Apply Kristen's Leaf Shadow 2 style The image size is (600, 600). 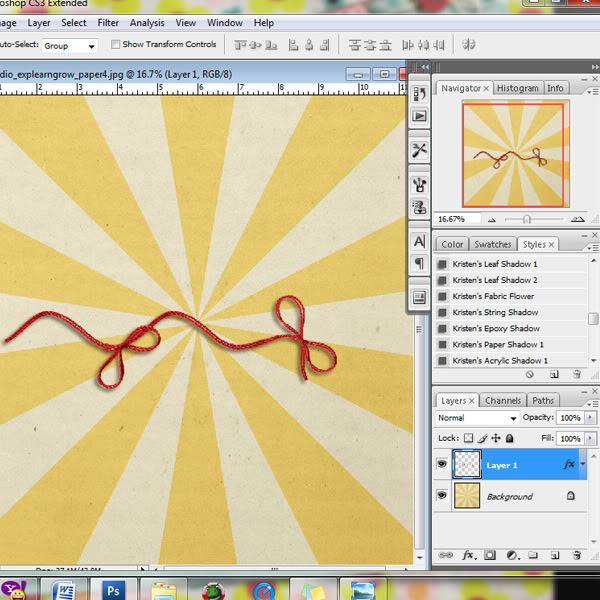coord(510,280)
